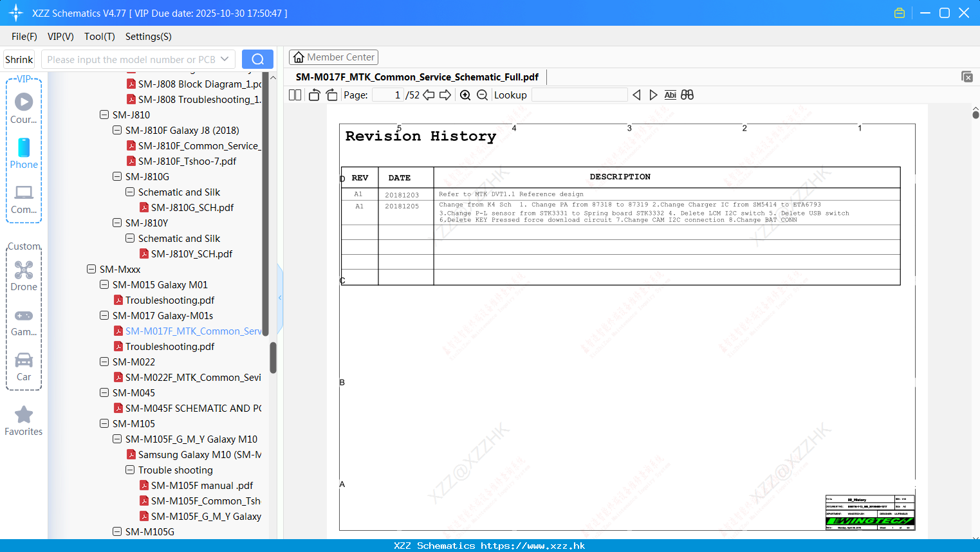Open the Courses sidebar item

(24, 109)
